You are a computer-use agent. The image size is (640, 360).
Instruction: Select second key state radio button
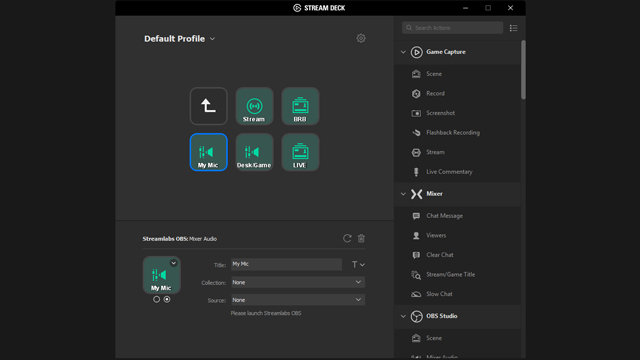coord(167,300)
